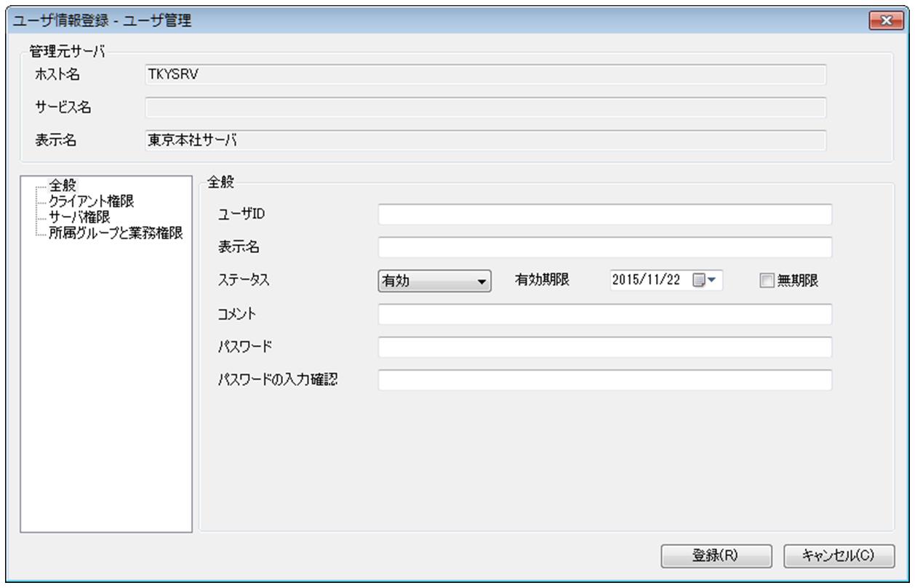Open the 有効期限 calendar picker icon
Screen dimensions: 915x588
point(704,281)
